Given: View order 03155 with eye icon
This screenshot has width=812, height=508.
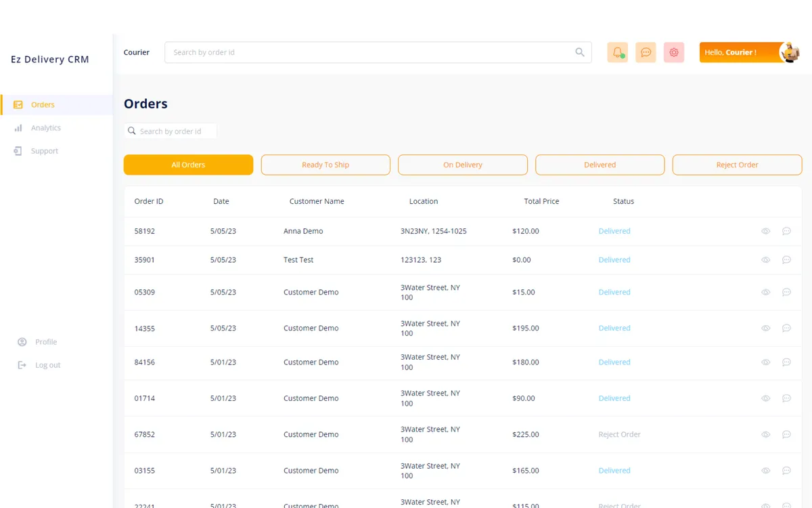Looking at the screenshot, I should coord(766,471).
